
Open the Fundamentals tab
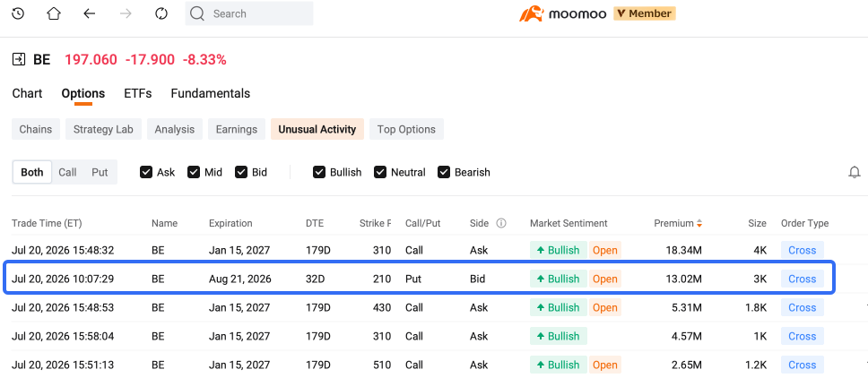click(211, 93)
